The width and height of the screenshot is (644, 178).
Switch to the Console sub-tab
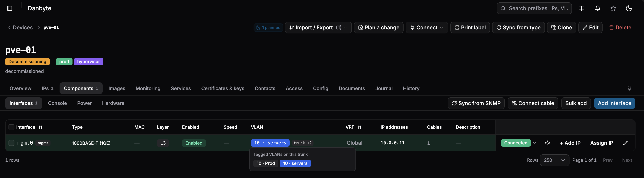[x=57, y=103]
